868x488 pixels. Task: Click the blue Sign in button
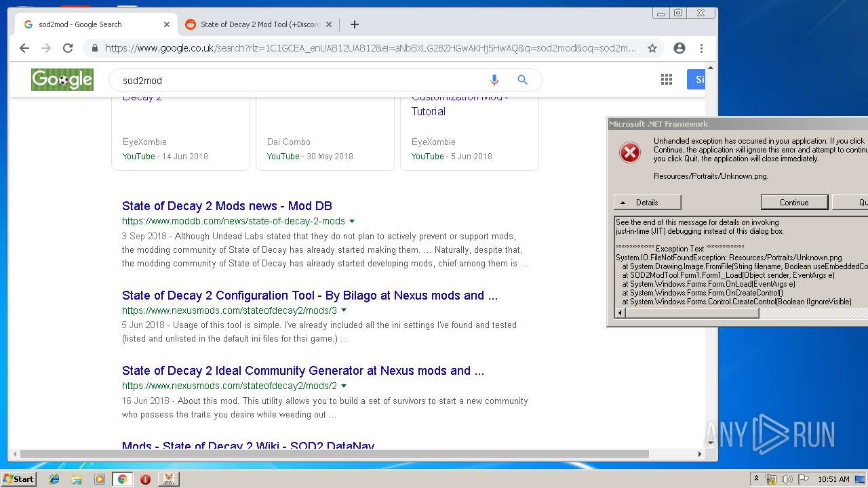696,79
